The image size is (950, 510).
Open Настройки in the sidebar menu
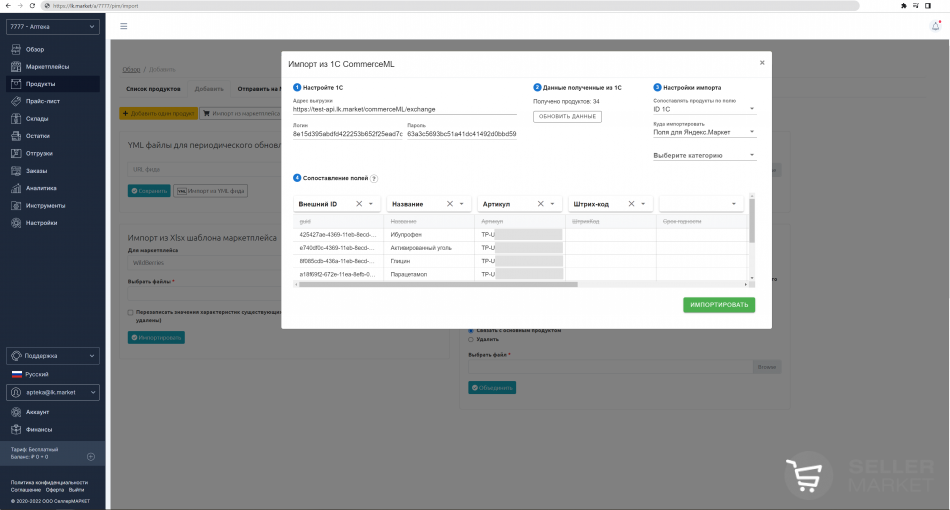pos(41,223)
